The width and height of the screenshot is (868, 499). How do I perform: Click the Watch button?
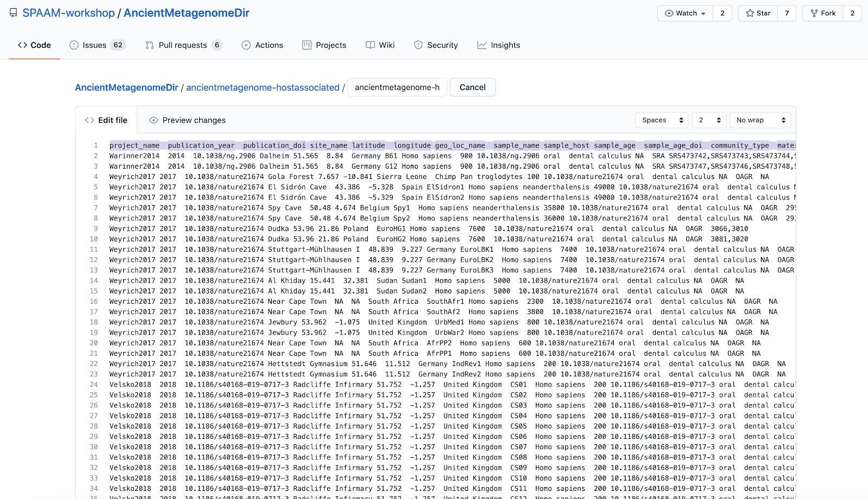tap(685, 13)
